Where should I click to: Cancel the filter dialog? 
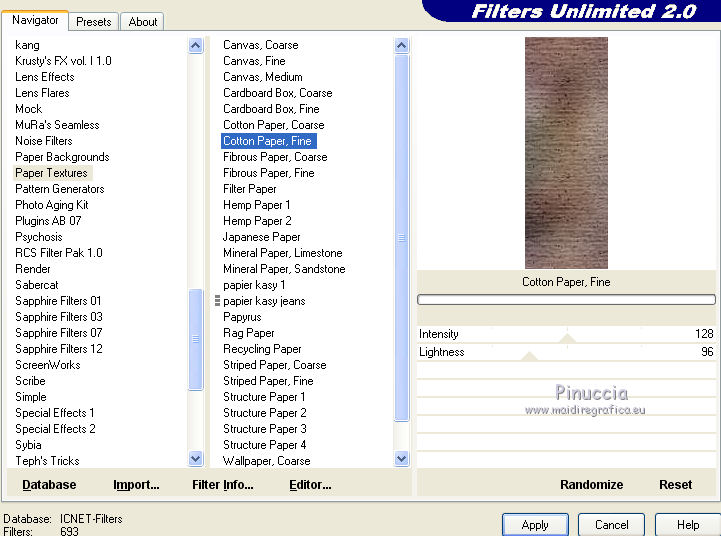pos(612,525)
